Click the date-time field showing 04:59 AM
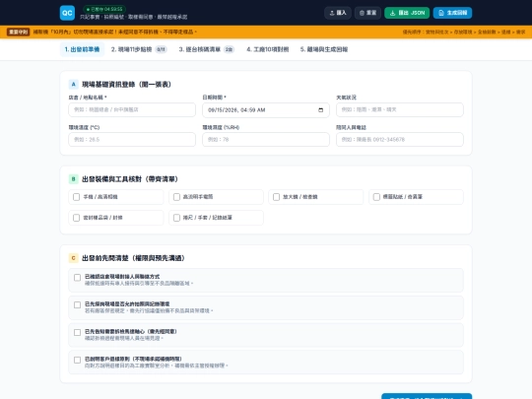532x399 pixels. 266,110
